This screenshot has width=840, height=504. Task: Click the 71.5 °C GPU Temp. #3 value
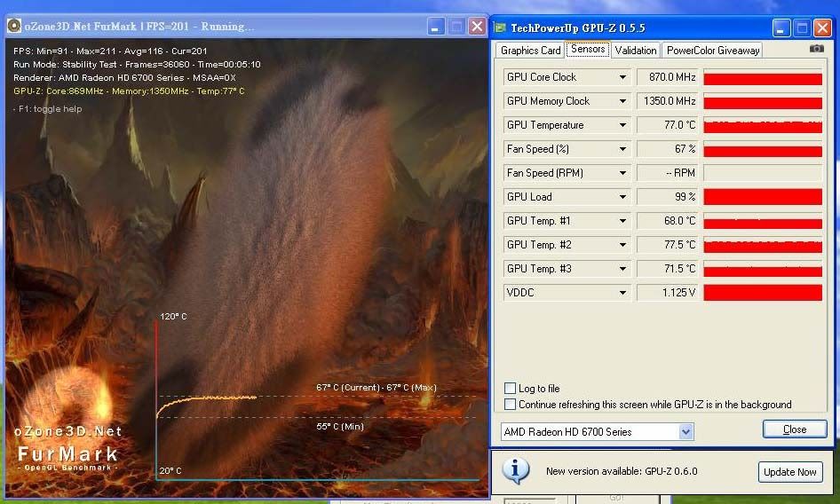point(668,268)
